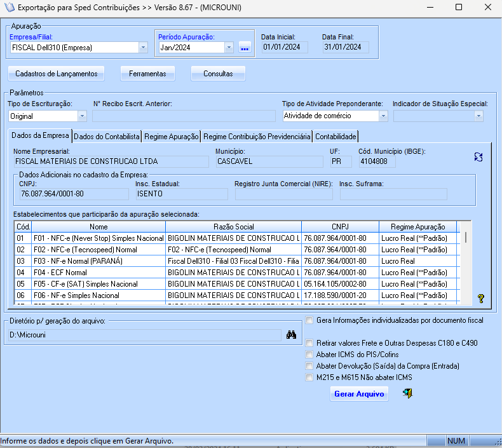This screenshot has width=502, height=448.
Task: Click the Município field CASCAVEL
Action: pyautogui.click(x=269, y=161)
